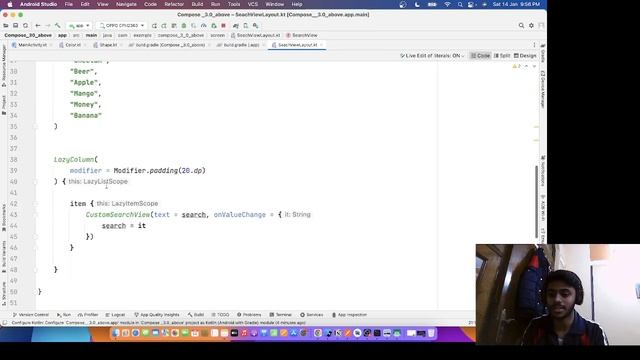Open the Device Manager side panel
640x360 pixels.
pos(543,89)
